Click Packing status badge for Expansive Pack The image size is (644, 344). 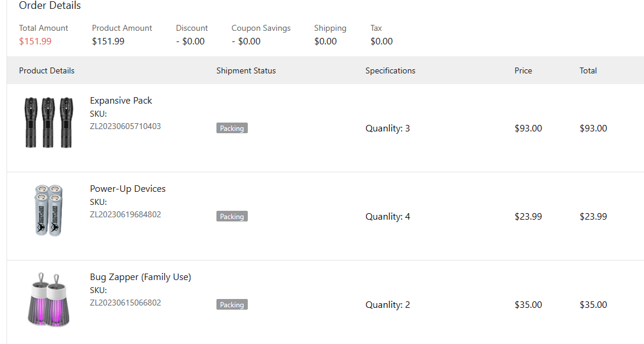pos(232,128)
